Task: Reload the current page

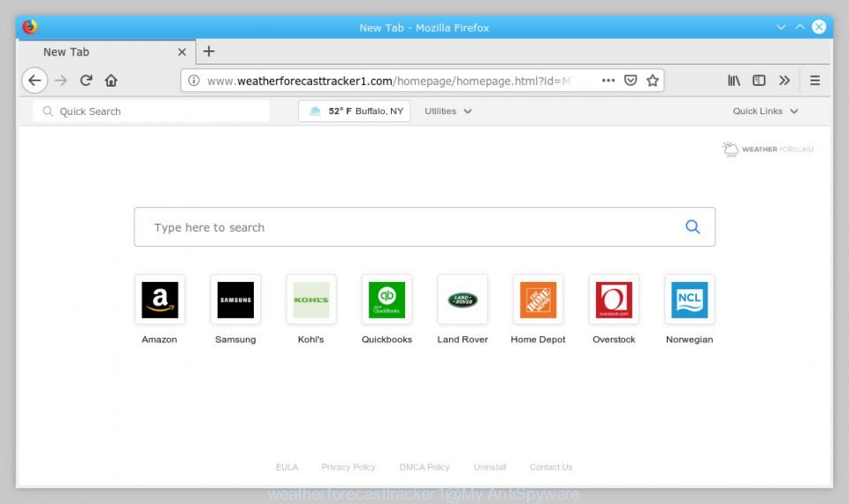Action: tap(86, 80)
